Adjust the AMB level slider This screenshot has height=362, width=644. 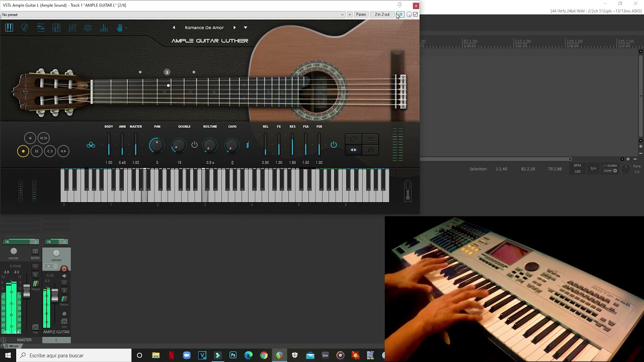pyautogui.click(x=122, y=144)
